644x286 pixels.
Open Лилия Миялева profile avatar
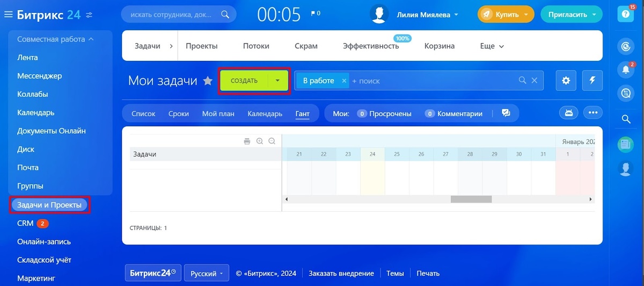coord(379,15)
